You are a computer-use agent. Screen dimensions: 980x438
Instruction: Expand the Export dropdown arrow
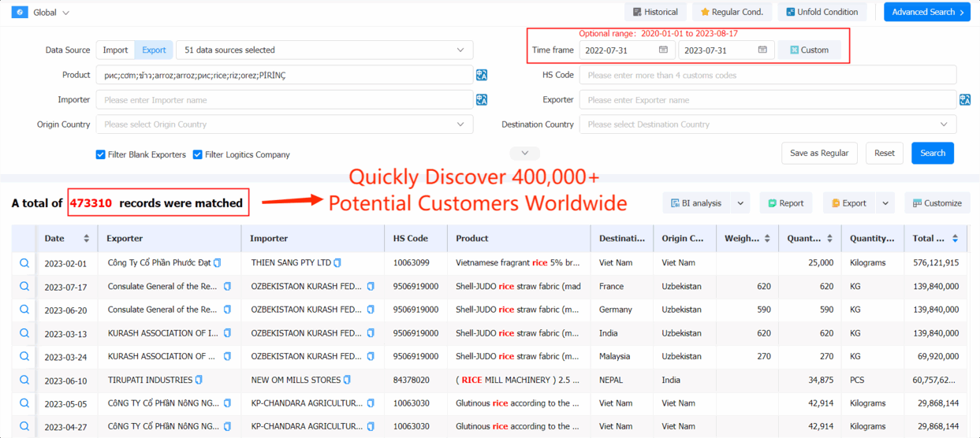(x=885, y=203)
